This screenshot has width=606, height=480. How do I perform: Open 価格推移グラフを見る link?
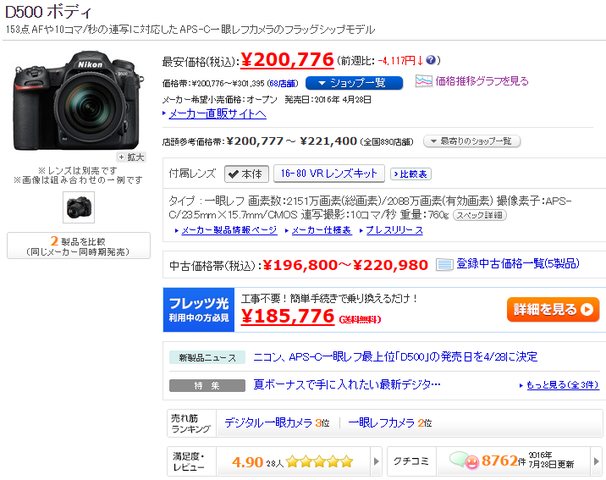tap(482, 81)
